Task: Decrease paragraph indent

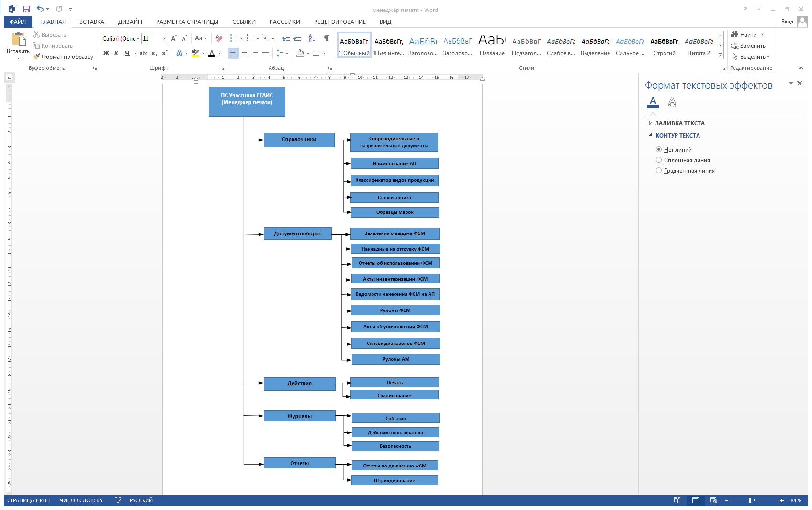Action: click(286, 38)
